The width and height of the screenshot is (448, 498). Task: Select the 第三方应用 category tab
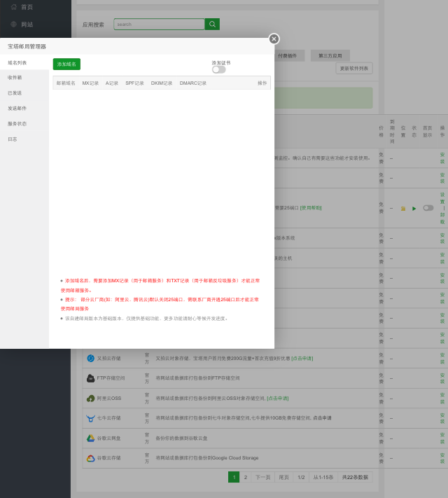330,55
